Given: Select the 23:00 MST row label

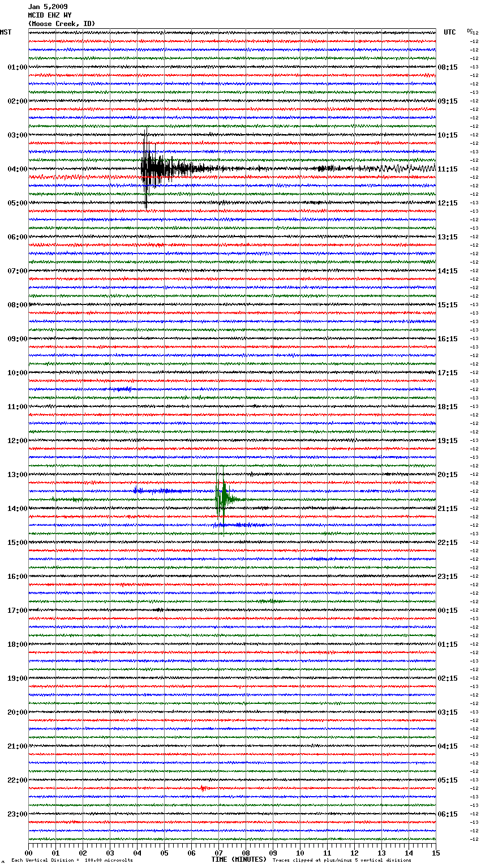Looking at the screenshot, I should (18, 814).
